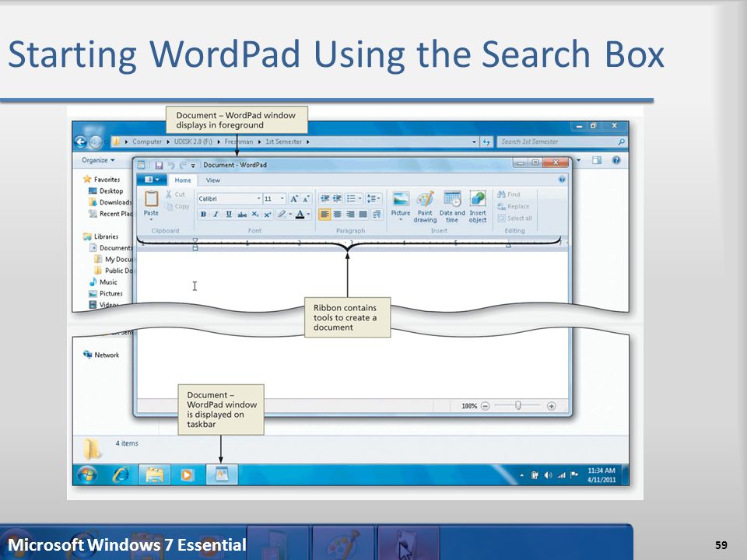Click the zoom out minus button
This screenshot has width=747, height=560.
pyautogui.click(x=485, y=406)
